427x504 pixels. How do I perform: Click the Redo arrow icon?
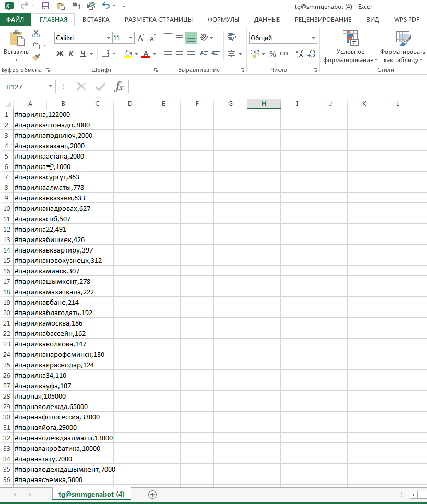point(24,6)
